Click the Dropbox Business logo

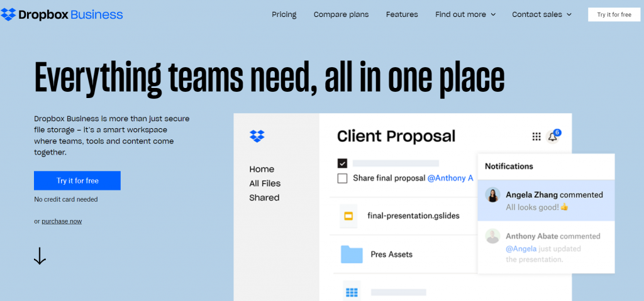[62, 15]
